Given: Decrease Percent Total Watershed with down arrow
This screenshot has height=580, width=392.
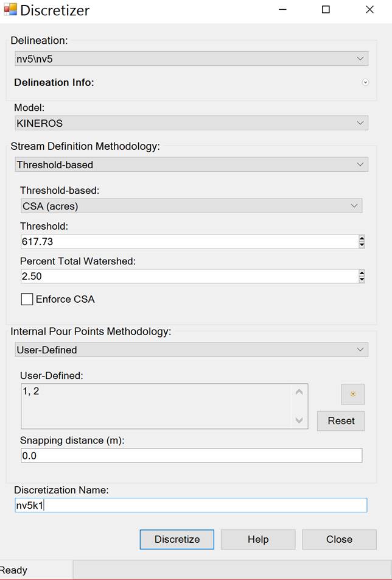Looking at the screenshot, I should pos(362,279).
